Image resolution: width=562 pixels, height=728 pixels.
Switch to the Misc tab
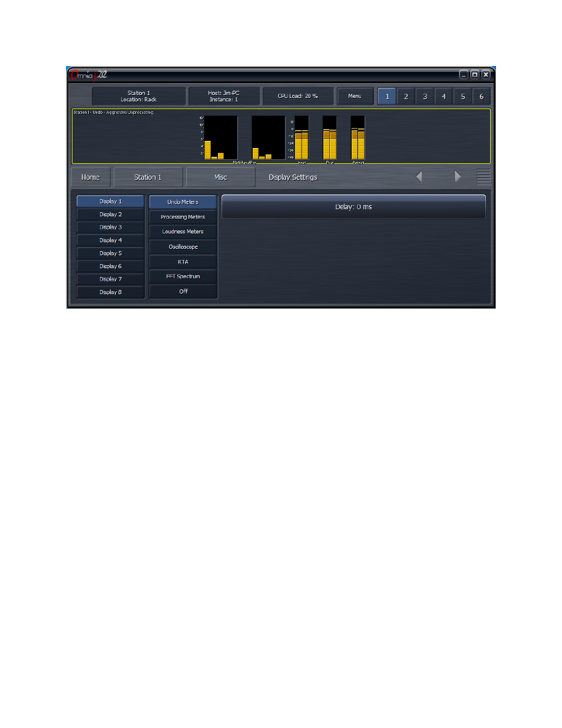click(x=221, y=177)
